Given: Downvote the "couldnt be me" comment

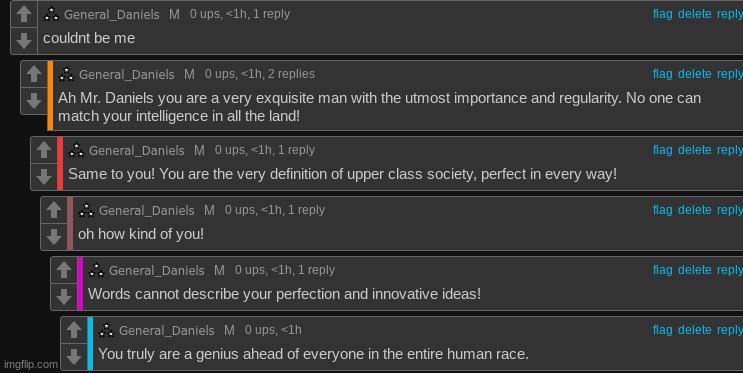Looking at the screenshot, I should pos(24,40).
